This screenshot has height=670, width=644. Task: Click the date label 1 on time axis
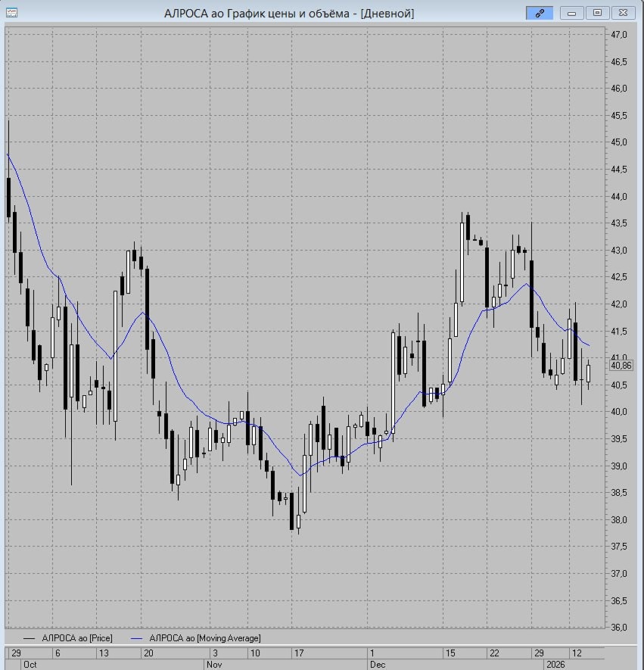372,653
